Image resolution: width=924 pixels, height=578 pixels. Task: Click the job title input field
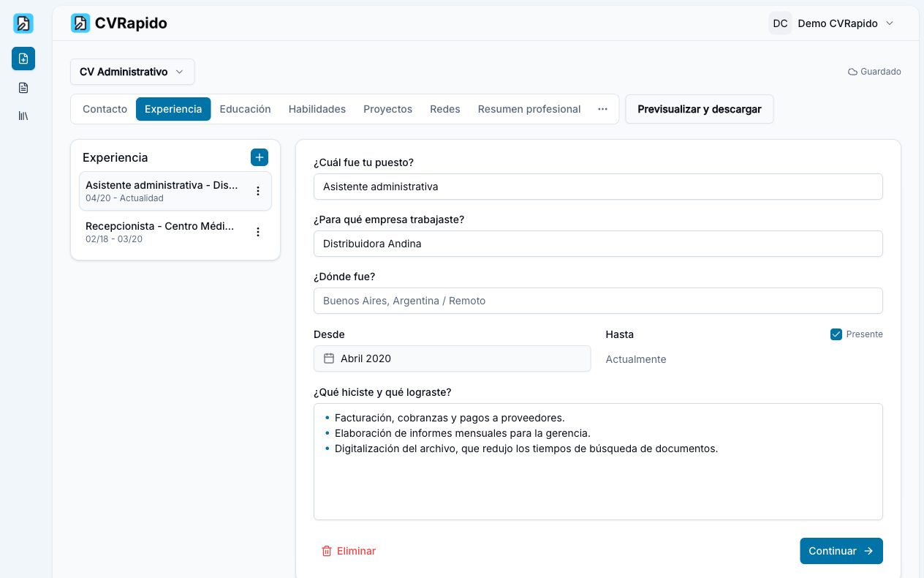coord(598,187)
